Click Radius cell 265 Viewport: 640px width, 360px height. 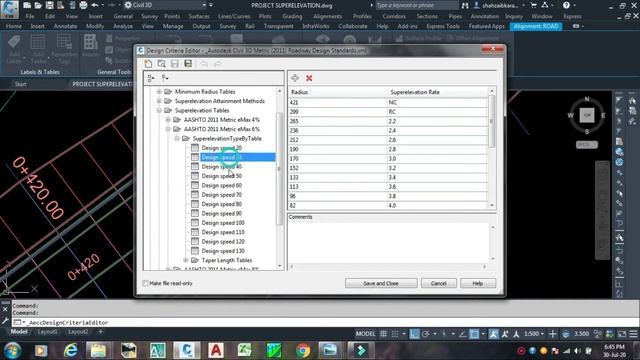coord(337,121)
